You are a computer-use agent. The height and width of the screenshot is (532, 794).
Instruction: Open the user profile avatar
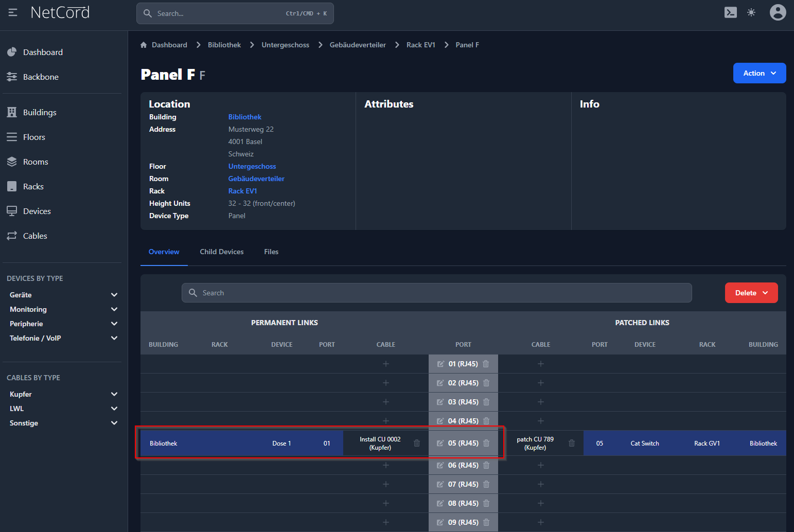[x=778, y=12]
